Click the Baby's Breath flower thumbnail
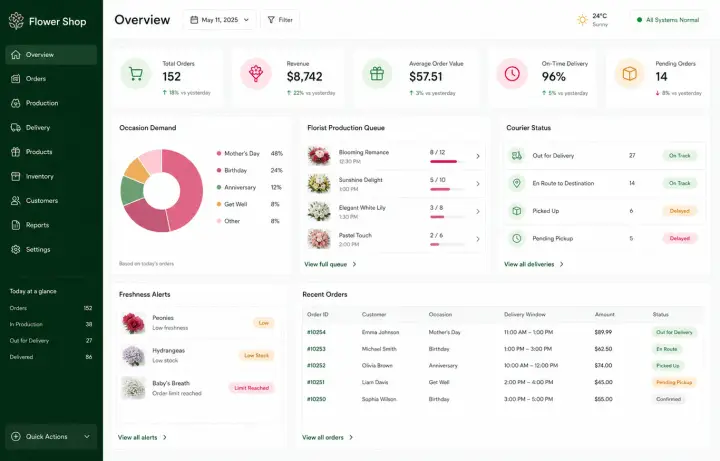720x461 pixels. pyautogui.click(x=133, y=388)
